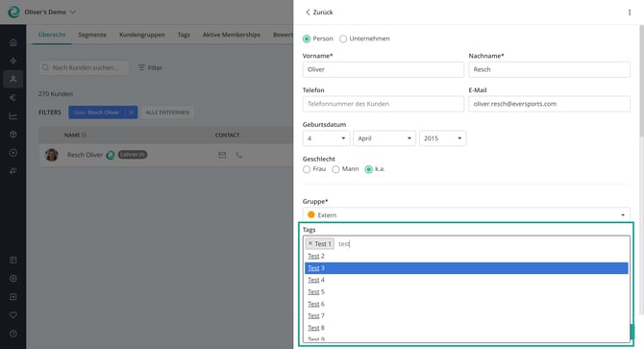Screen dimensions: 644x349
Task: Open the three-dot options menu
Action: (630, 12)
